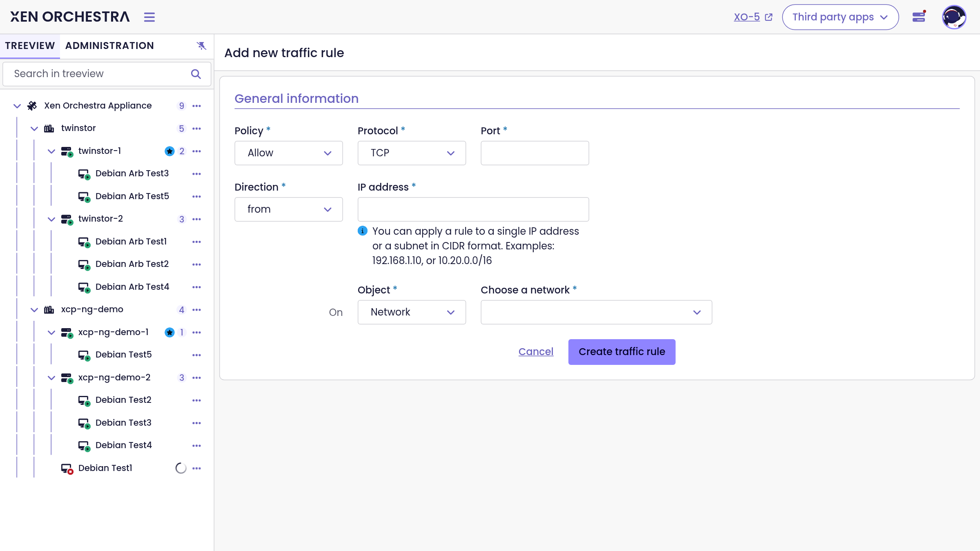Open the Choose a network dropdown
Viewport: 980px width, 551px height.
click(x=596, y=312)
